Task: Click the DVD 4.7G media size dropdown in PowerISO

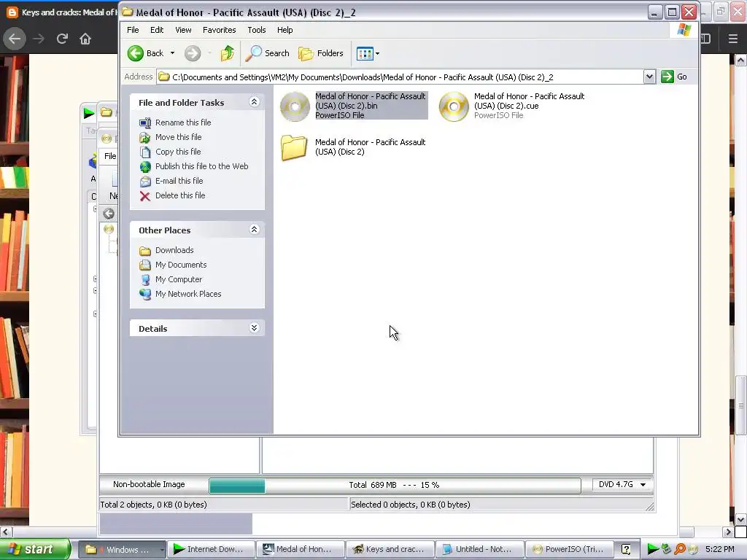Action: [x=622, y=484]
